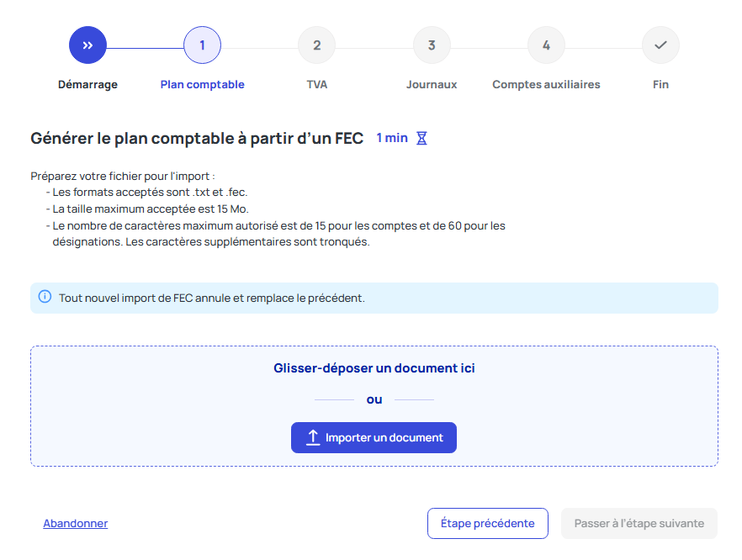This screenshot has height=560, width=742.
Task: Select the Plan comptable step label
Action: coord(202,84)
